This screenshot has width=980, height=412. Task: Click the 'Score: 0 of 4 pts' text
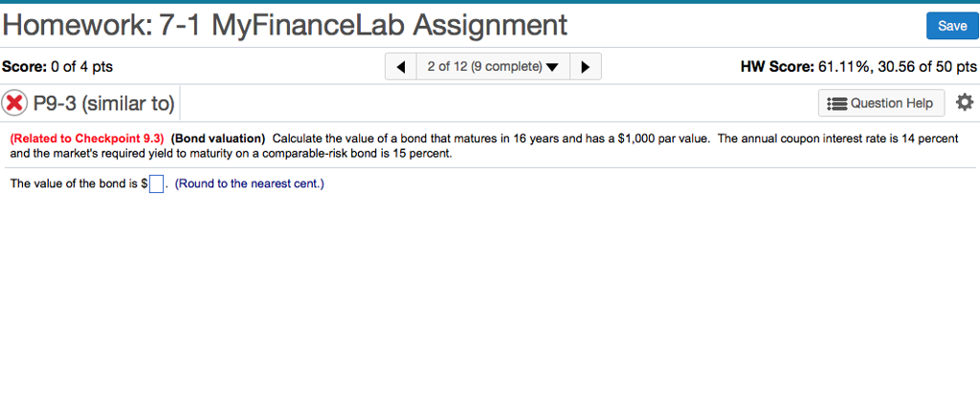[x=57, y=67]
